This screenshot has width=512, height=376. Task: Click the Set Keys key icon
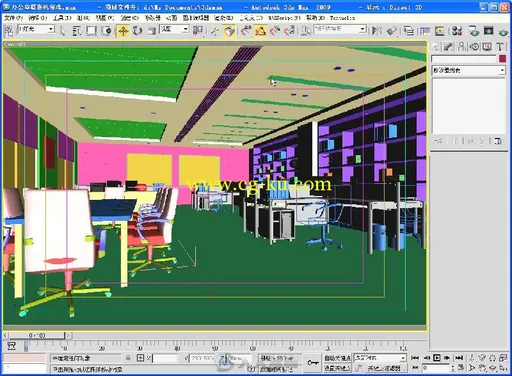pyautogui.click(x=313, y=362)
